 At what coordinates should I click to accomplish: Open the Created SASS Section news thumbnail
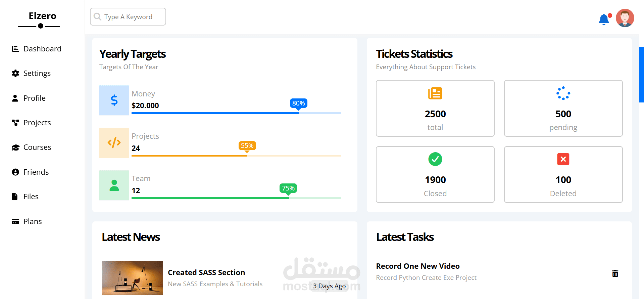pos(132,278)
